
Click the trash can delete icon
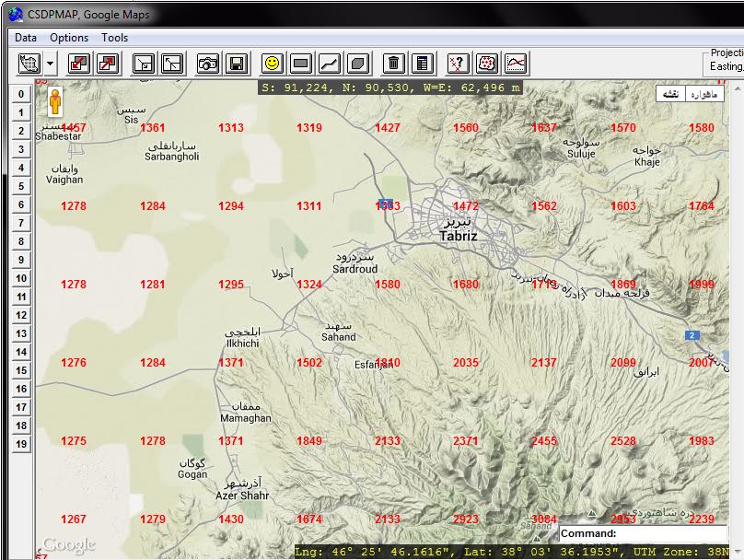(394, 64)
